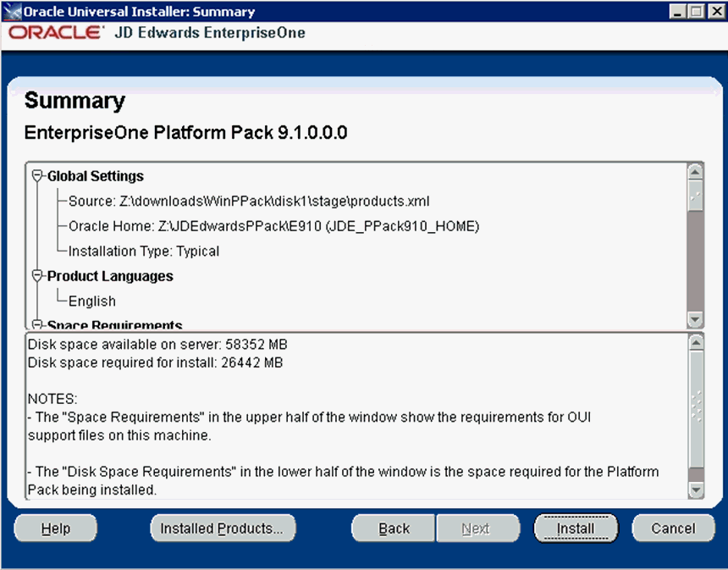Click the Space Requirements label
The width and height of the screenshot is (728, 570).
click(x=114, y=324)
